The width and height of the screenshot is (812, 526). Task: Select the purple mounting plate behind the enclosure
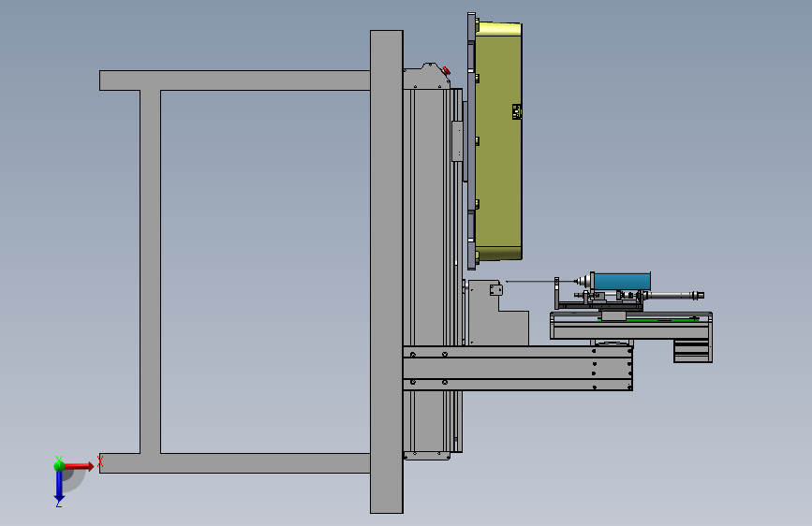[471, 140]
